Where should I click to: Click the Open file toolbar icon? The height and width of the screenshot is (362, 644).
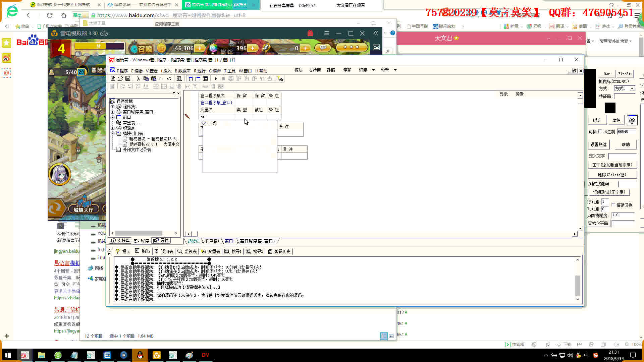point(120,79)
